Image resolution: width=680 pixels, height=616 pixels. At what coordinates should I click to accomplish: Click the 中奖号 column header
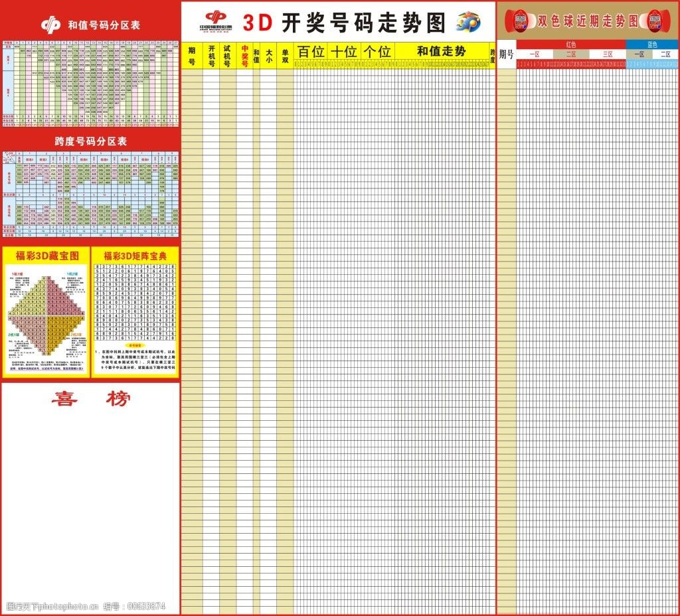pyautogui.click(x=244, y=54)
